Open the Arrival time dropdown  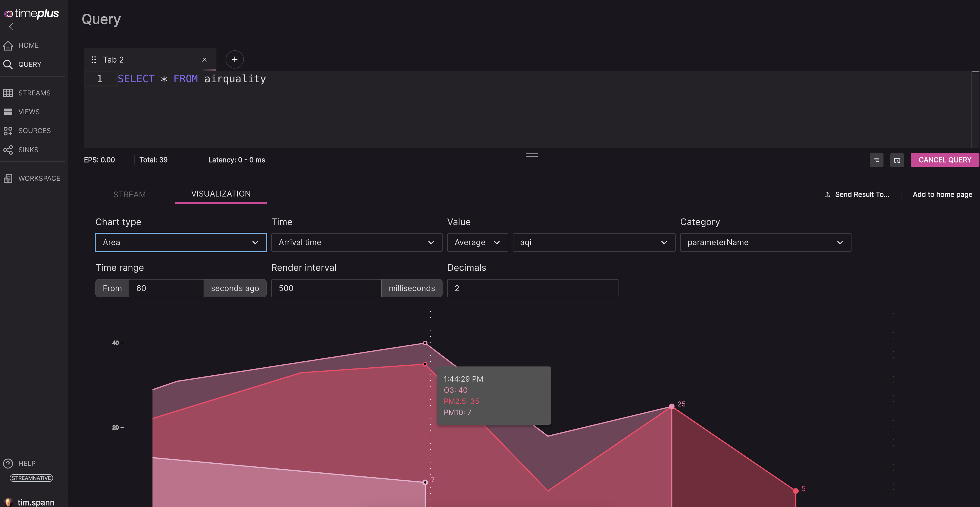(x=356, y=243)
